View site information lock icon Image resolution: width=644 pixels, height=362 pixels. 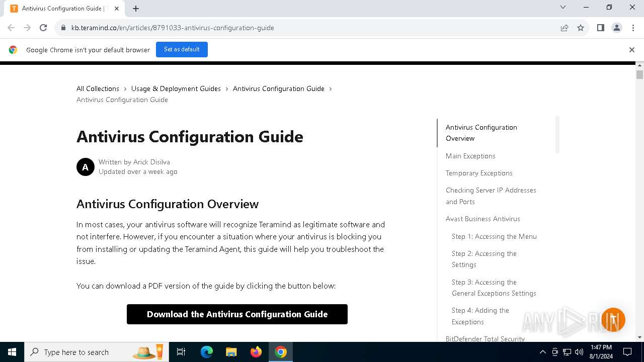coord(63,28)
